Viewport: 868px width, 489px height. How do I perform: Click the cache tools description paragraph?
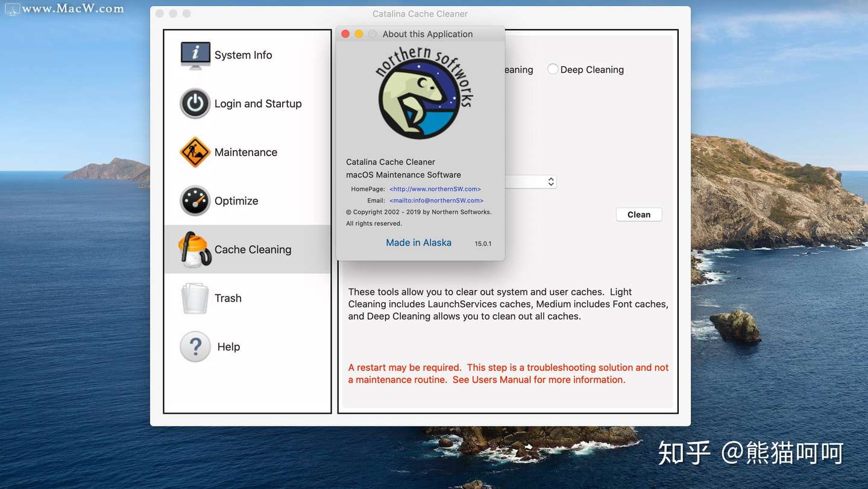pyautogui.click(x=508, y=304)
